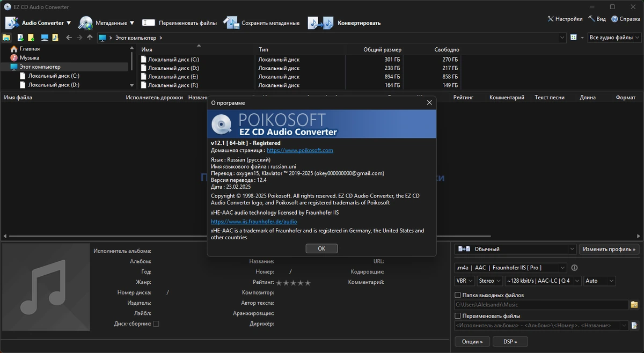Click the codec info icon beside AAC format
The width and height of the screenshot is (644, 353).
(574, 268)
